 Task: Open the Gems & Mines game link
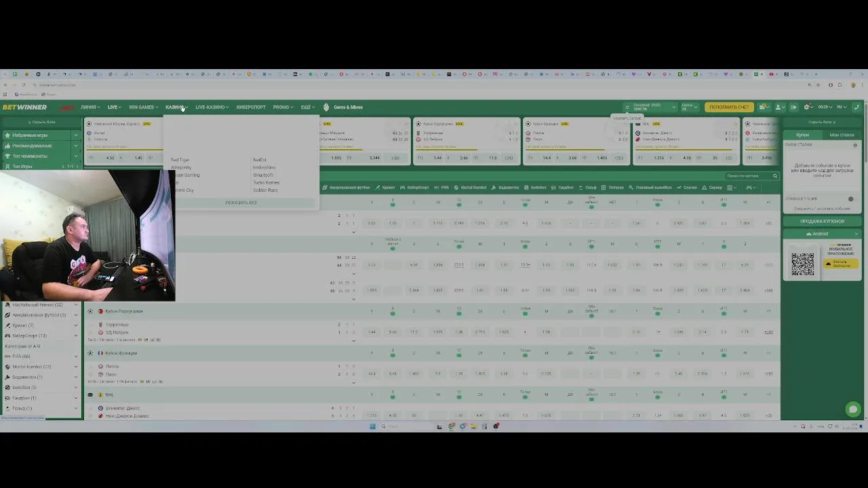click(x=343, y=107)
